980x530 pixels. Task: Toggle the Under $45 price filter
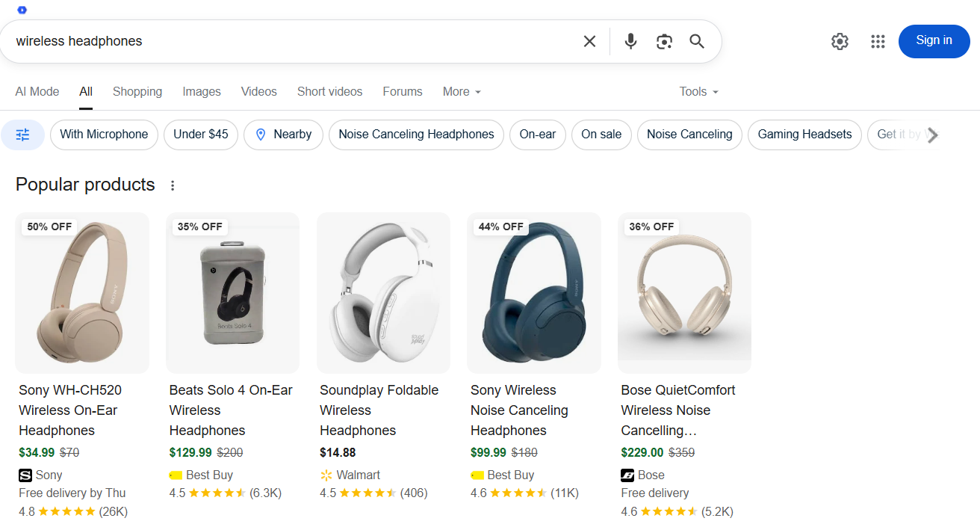[x=200, y=135]
